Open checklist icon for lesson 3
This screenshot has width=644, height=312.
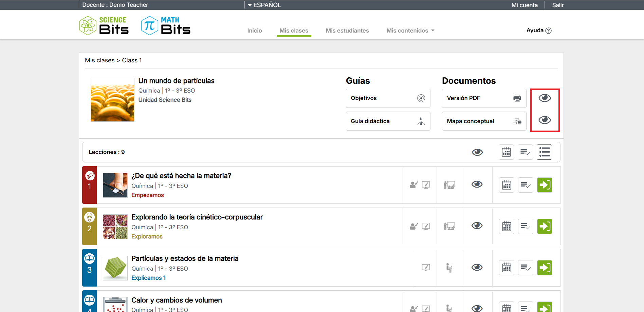pyautogui.click(x=526, y=268)
